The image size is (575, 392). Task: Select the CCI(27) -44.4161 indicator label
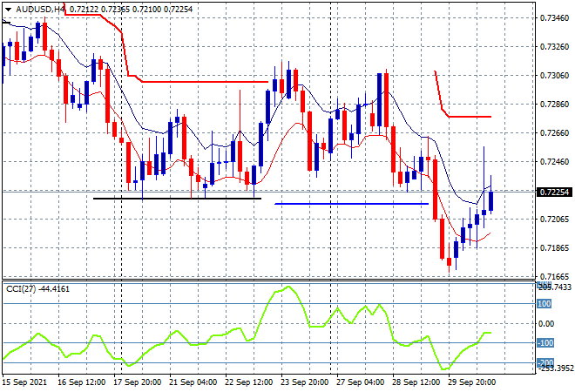pyautogui.click(x=37, y=289)
